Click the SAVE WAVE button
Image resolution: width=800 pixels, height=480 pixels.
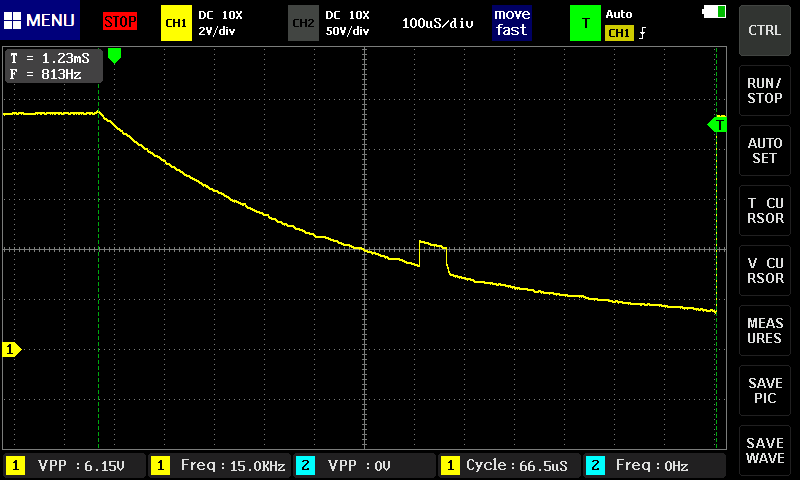click(x=764, y=451)
